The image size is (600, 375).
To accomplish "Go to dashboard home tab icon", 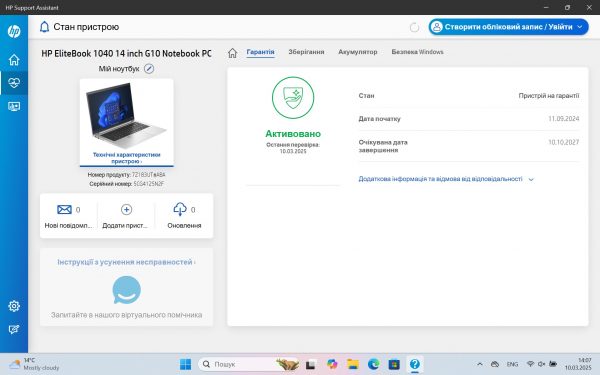I will (x=232, y=53).
